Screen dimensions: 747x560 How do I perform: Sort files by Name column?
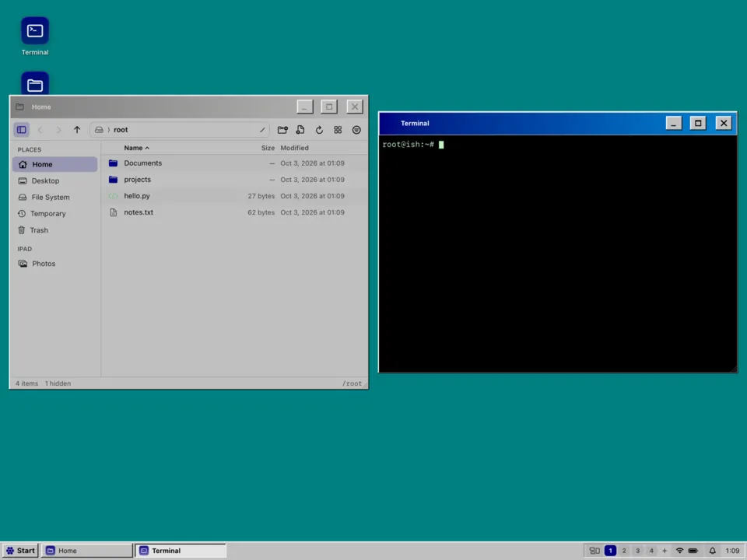[x=136, y=148]
